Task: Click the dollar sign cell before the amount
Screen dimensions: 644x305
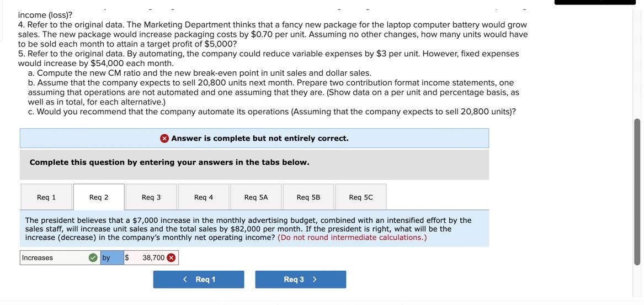Action: tap(127, 258)
